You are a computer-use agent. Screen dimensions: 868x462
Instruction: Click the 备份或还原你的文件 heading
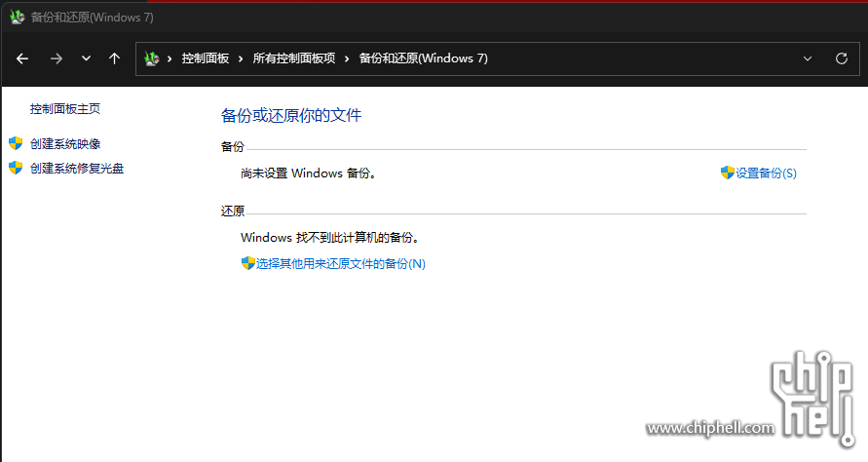(291, 115)
